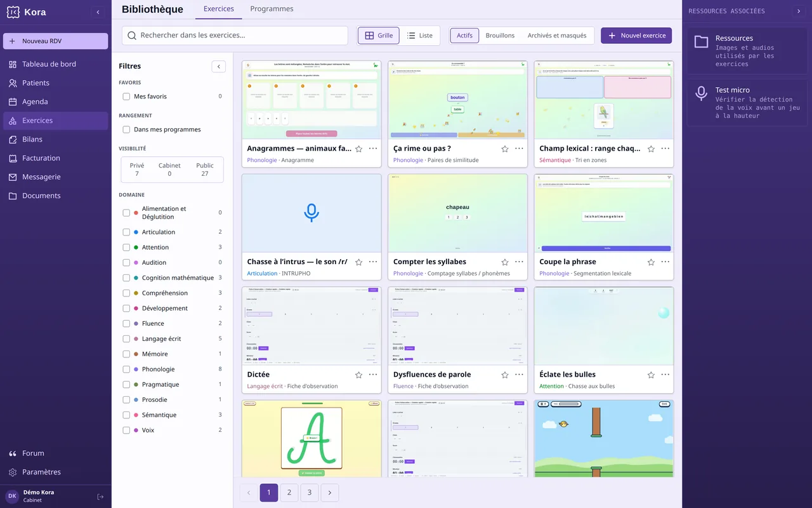Collapse the Filtres panel
812x508 pixels.
point(218,66)
